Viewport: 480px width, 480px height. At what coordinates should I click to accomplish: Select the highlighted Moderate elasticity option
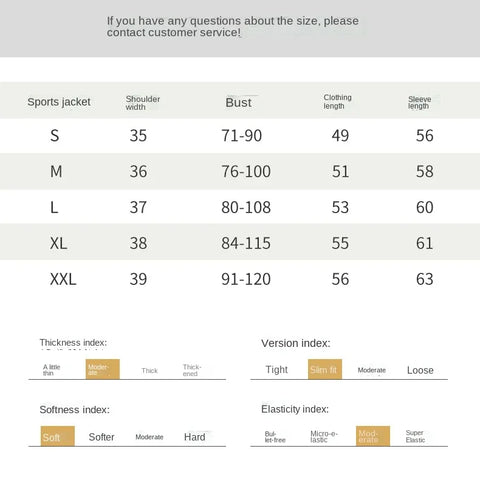(373, 436)
